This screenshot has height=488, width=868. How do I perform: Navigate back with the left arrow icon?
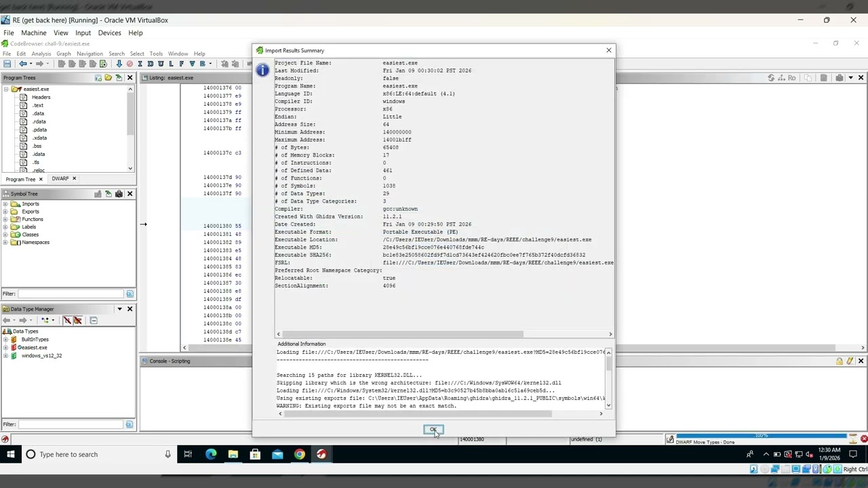point(23,64)
